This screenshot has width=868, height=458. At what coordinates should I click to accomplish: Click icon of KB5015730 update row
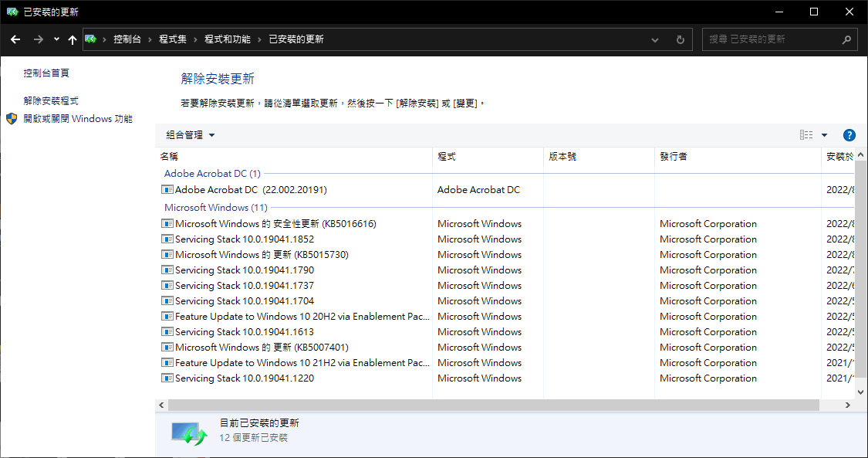pyautogui.click(x=167, y=255)
